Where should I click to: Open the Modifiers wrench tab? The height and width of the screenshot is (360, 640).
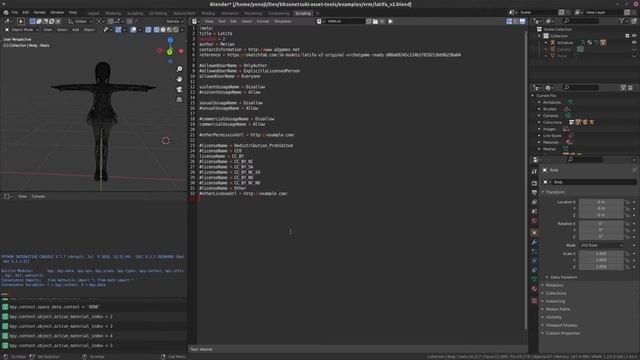(x=534, y=242)
